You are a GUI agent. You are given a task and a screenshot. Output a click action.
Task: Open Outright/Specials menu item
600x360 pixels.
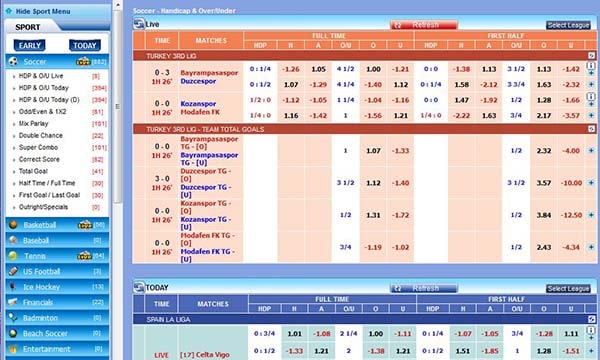(43, 207)
